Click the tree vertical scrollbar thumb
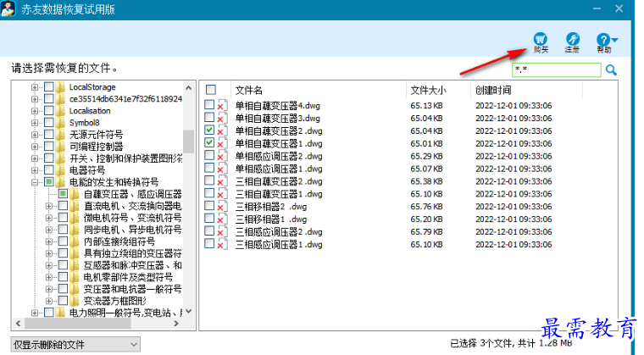 click(x=188, y=141)
